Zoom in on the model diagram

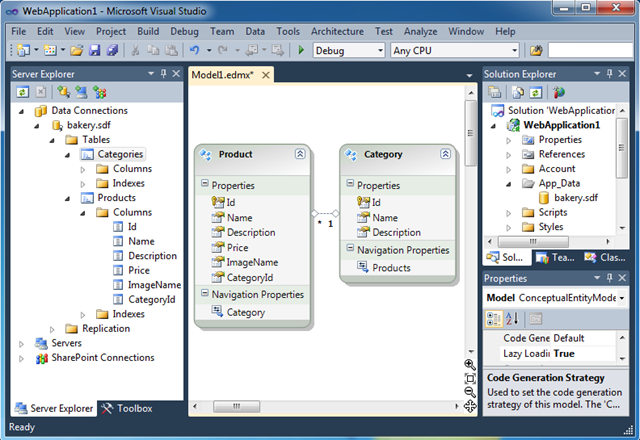pos(470,364)
